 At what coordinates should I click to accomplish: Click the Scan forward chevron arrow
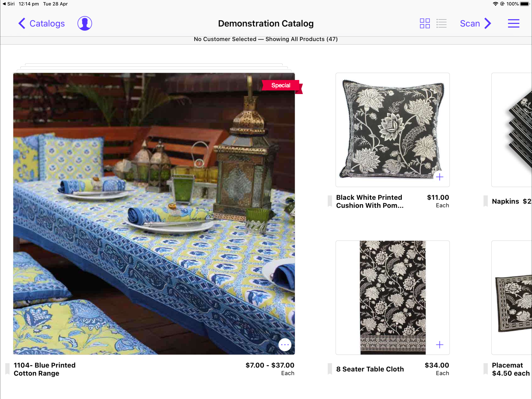[488, 23]
